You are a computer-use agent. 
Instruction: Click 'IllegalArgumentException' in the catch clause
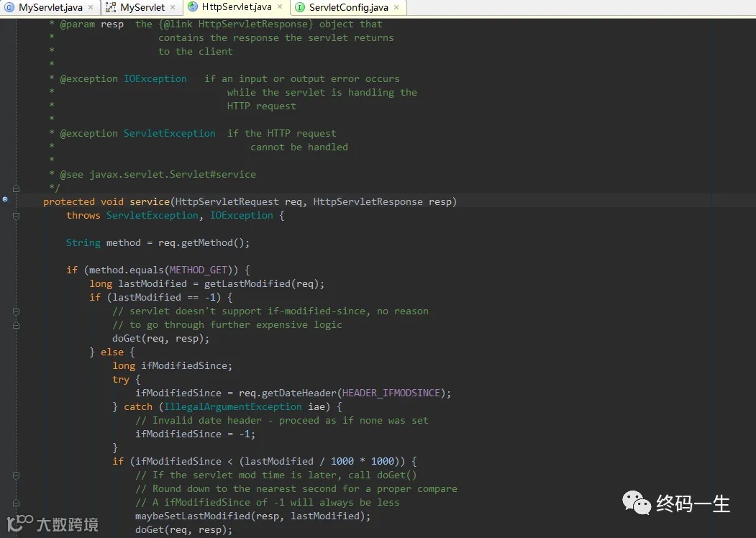point(233,406)
